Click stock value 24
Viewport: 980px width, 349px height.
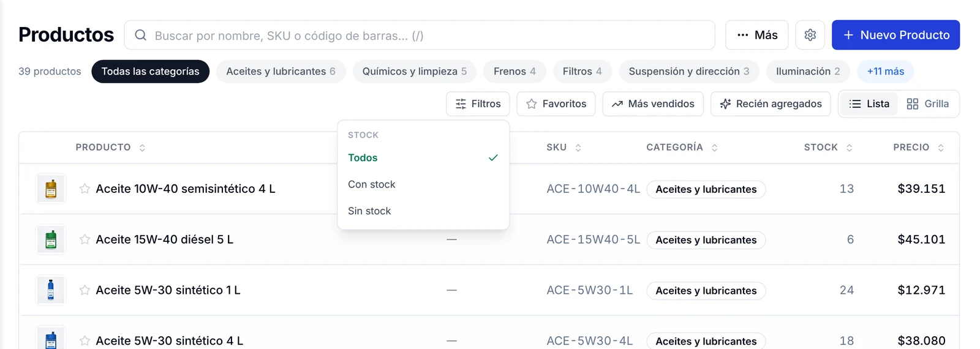tap(846, 290)
